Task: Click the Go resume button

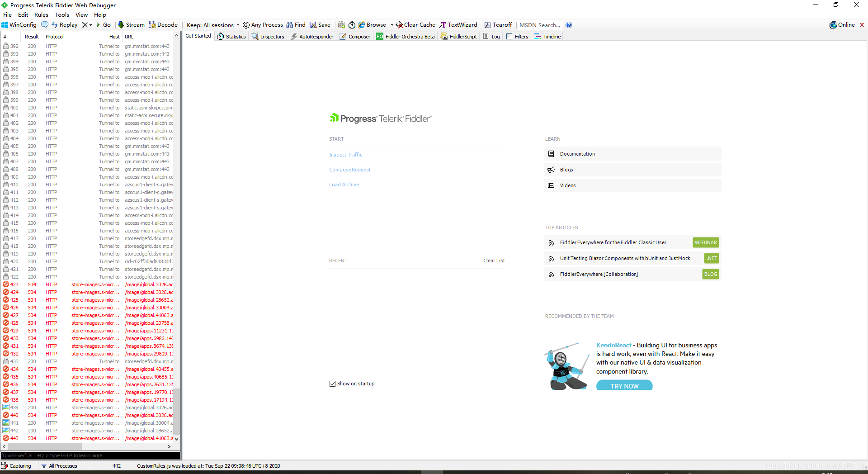Action: (x=103, y=25)
